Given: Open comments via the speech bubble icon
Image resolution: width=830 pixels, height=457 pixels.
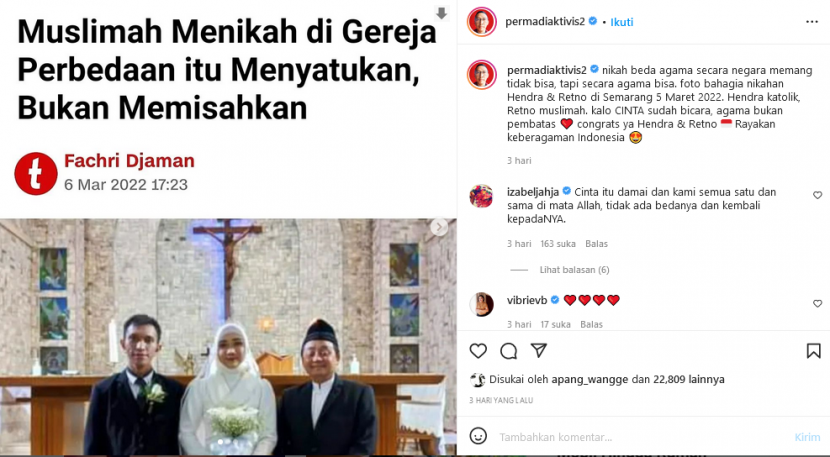Looking at the screenshot, I should coord(509,351).
